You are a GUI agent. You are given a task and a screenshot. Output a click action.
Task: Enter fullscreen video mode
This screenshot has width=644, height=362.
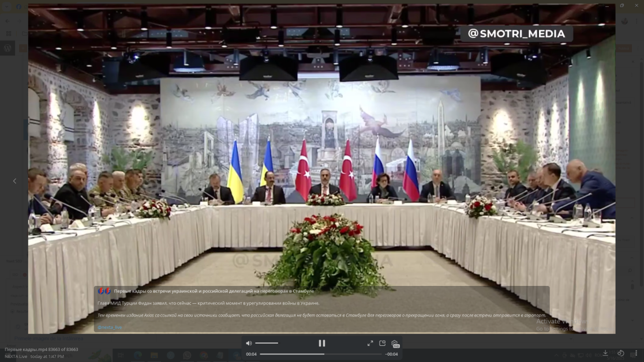click(370, 343)
